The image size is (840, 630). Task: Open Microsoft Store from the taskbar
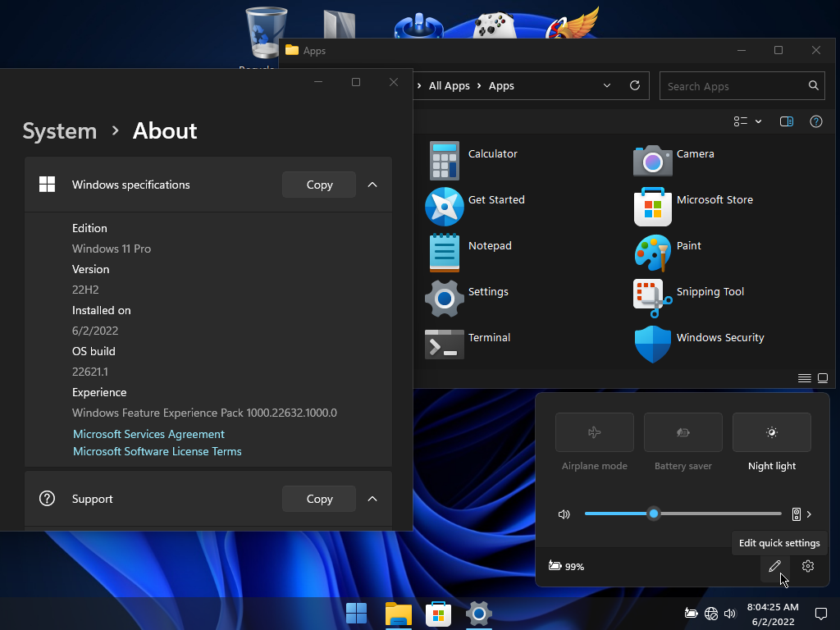pos(438,614)
